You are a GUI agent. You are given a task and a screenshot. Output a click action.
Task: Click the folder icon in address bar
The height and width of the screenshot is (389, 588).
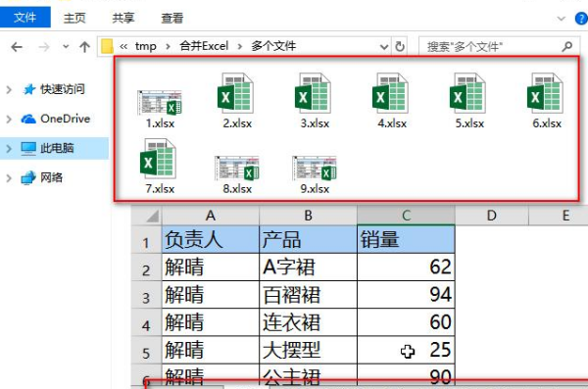click(107, 46)
